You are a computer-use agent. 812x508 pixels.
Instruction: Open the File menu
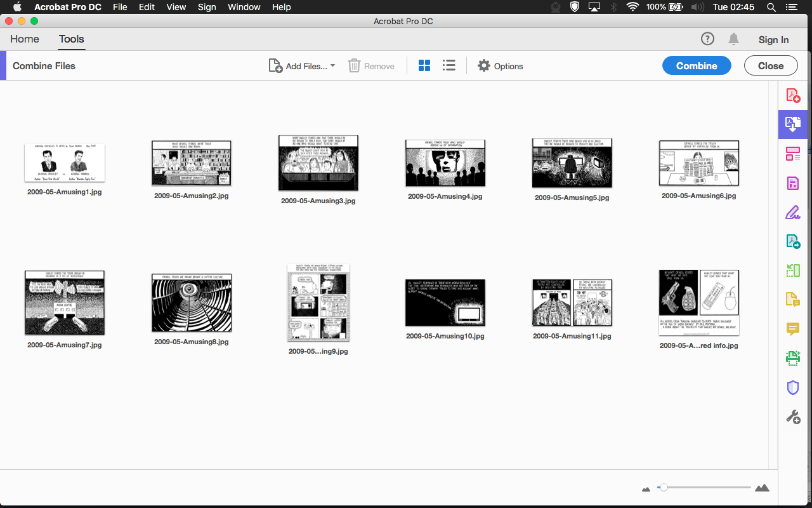click(120, 7)
